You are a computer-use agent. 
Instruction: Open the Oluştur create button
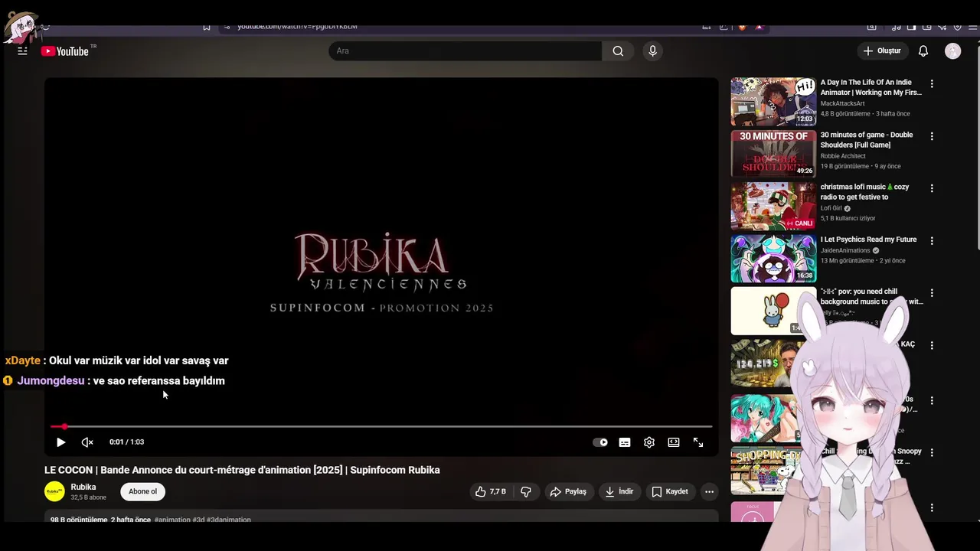click(x=882, y=51)
